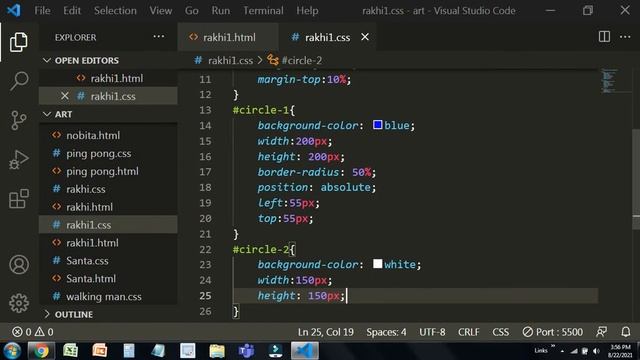Screen dimensions: 640x360
Task: Close the rakhi1.css editor tab
Action: point(365,37)
